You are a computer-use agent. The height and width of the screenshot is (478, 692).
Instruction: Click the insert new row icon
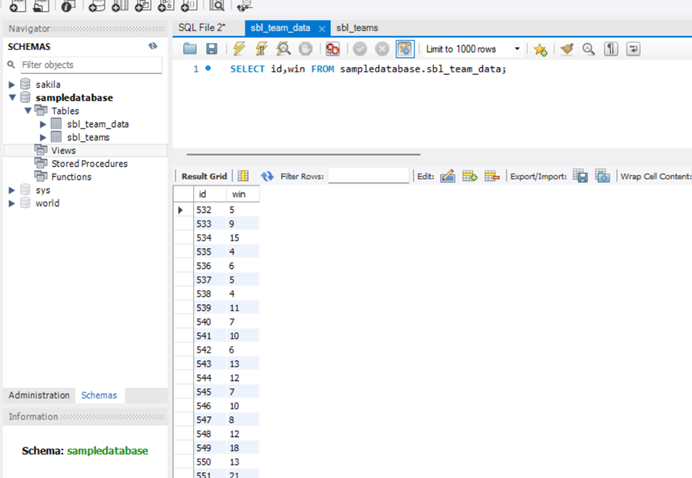pyautogui.click(x=470, y=176)
